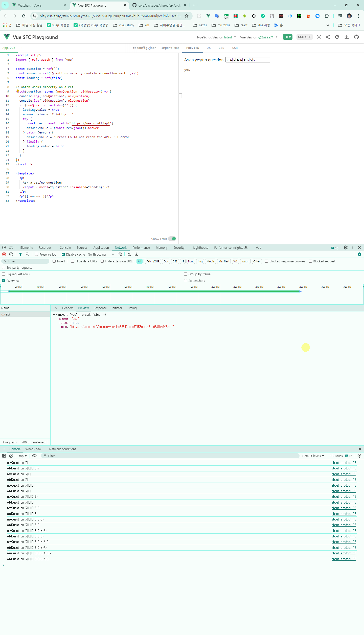Reload the playground page with refresh icon
The height and width of the screenshot is (635, 364).
(337, 37)
